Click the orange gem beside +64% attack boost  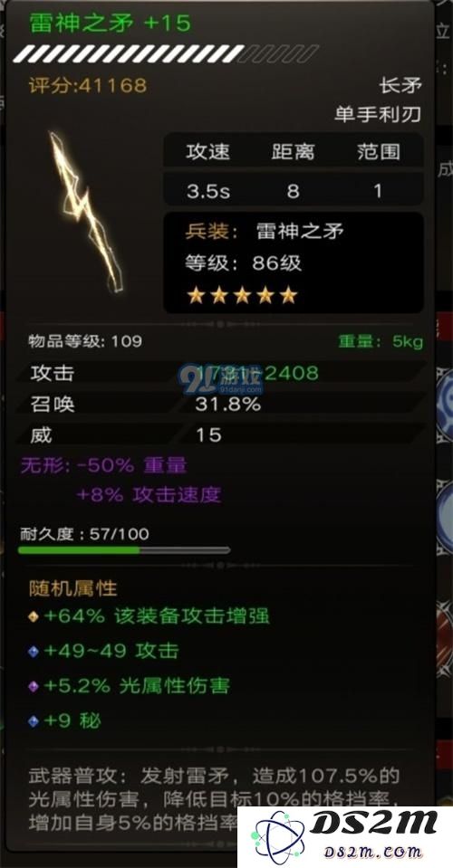34,616
